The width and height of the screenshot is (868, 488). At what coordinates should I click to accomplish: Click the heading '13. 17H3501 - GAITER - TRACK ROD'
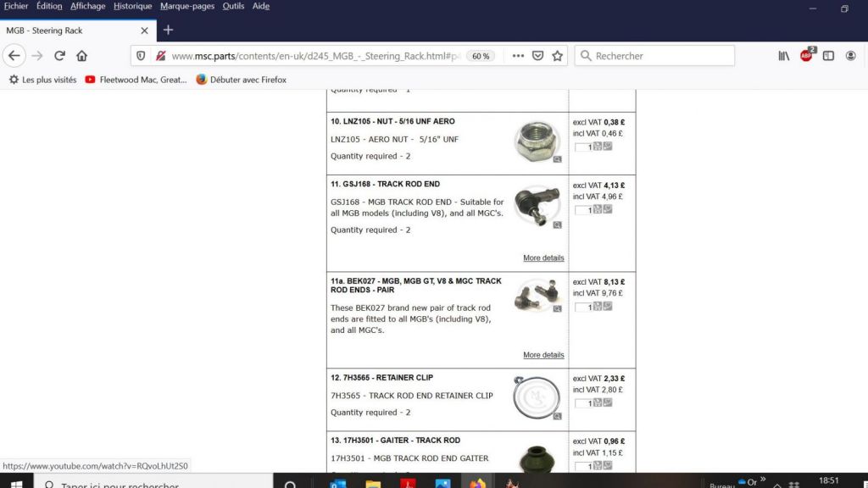tap(395, 441)
